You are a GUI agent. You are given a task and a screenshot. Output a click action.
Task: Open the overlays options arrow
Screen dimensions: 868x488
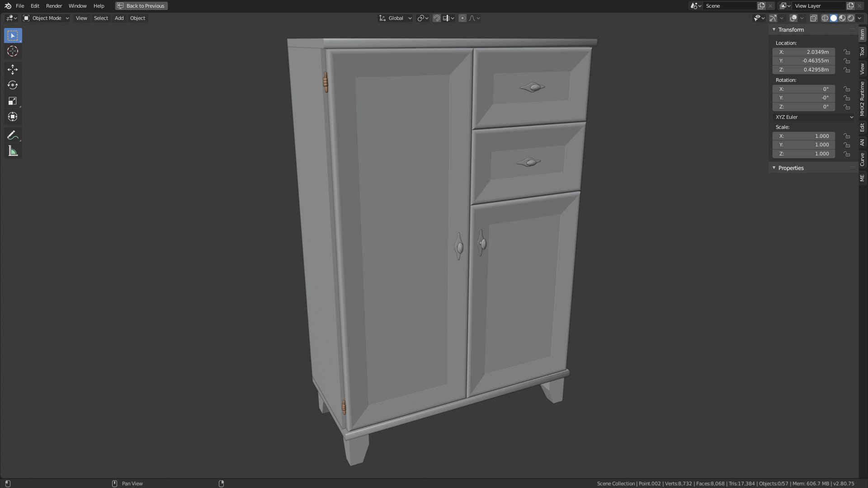tap(802, 18)
